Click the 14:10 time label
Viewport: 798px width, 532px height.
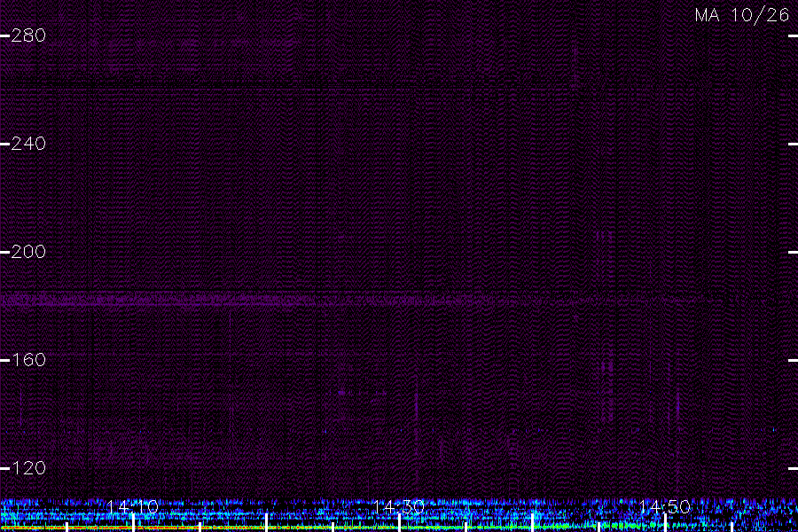(133, 507)
